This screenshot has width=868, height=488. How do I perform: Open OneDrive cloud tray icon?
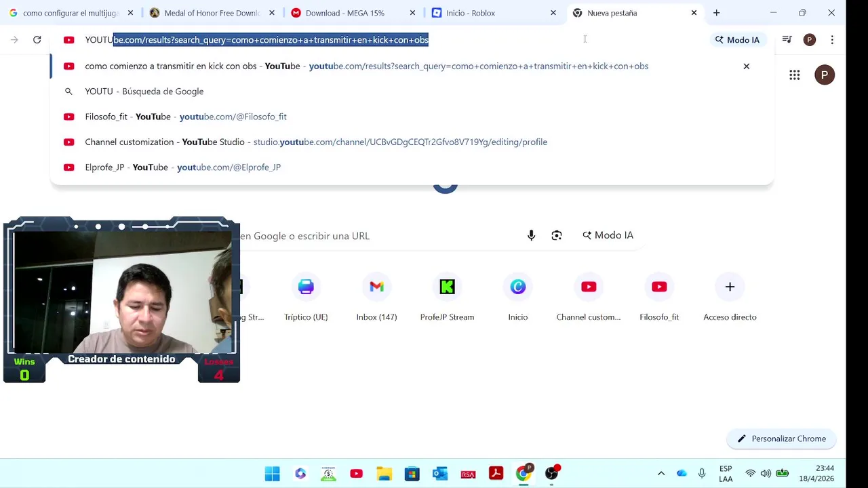click(682, 474)
